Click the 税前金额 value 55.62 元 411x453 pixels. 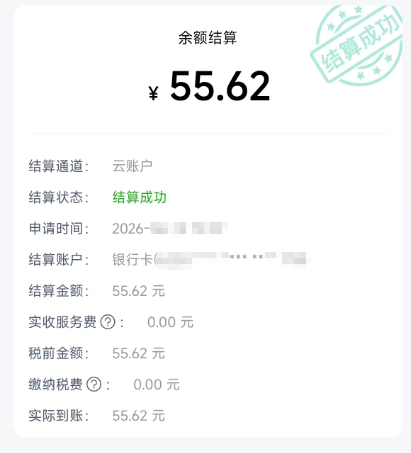pos(139,353)
